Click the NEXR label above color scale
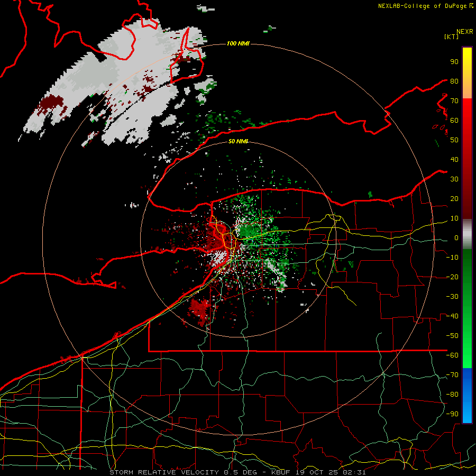 tap(465, 32)
